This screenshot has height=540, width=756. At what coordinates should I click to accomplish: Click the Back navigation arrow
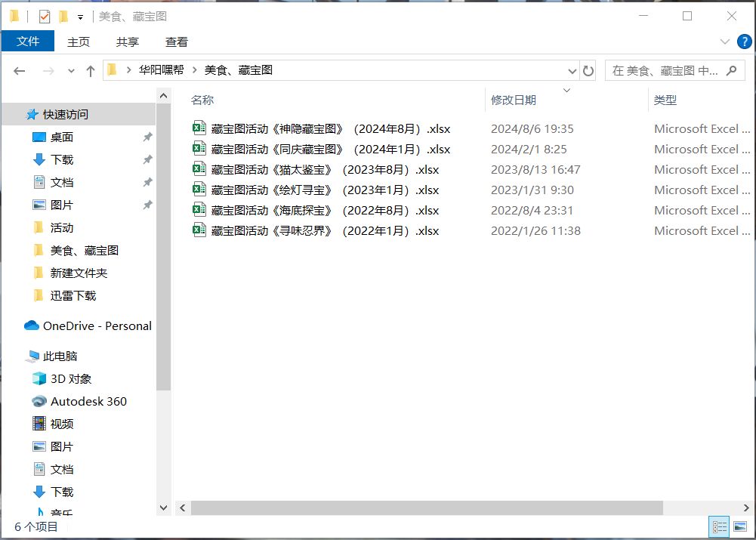[x=20, y=71]
